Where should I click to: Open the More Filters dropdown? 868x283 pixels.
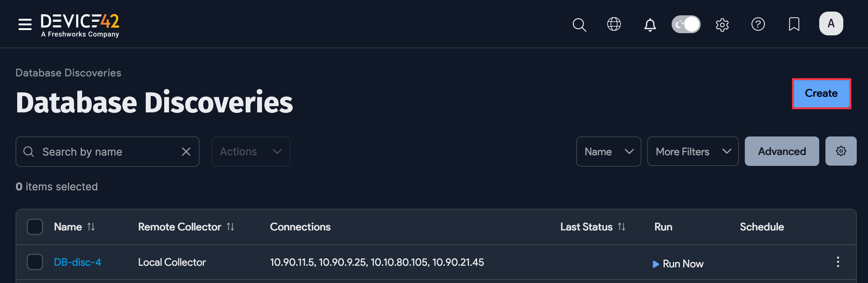[693, 152]
